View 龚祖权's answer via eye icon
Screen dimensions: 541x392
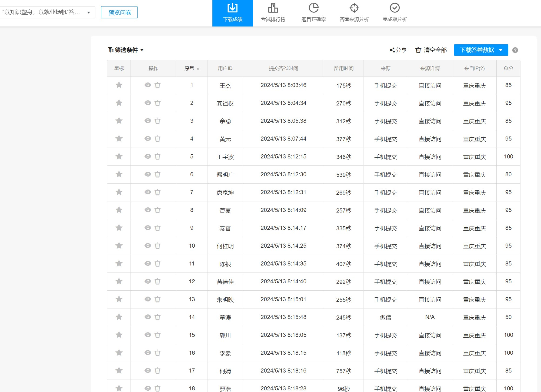point(148,103)
